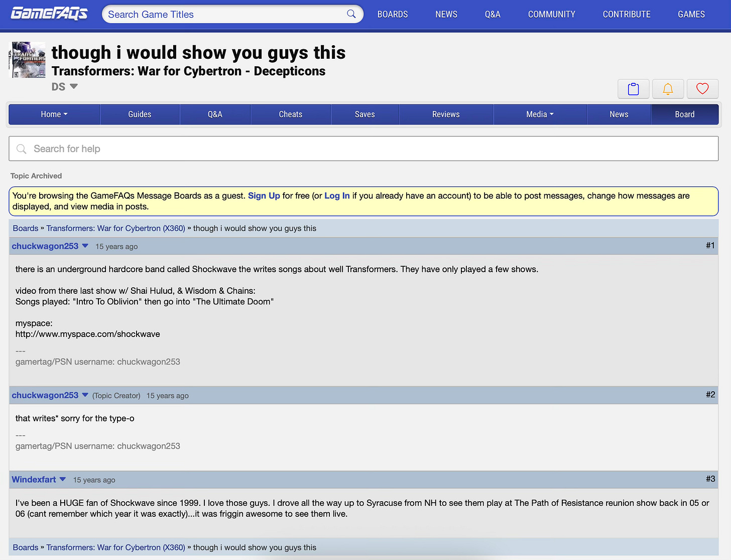The width and height of the screenshot is (731, 560).
Task: Click "15 years ago" timestamp on post #3
Action: pos(94,480)
